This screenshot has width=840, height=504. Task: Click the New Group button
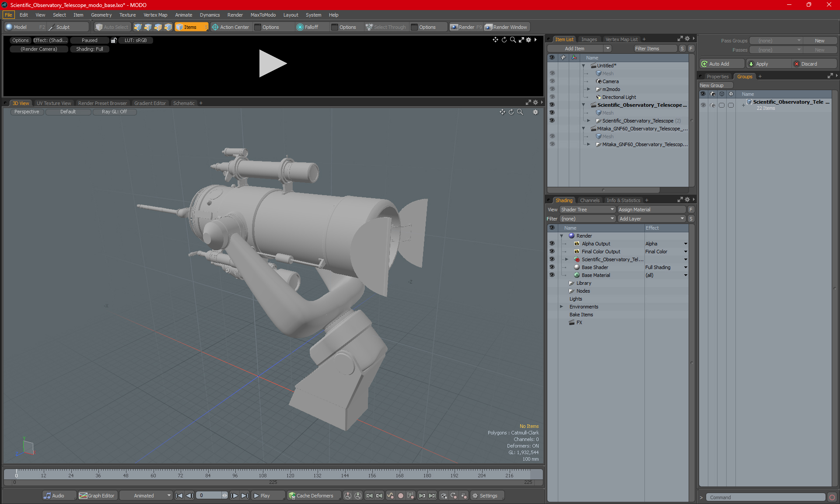715,85
